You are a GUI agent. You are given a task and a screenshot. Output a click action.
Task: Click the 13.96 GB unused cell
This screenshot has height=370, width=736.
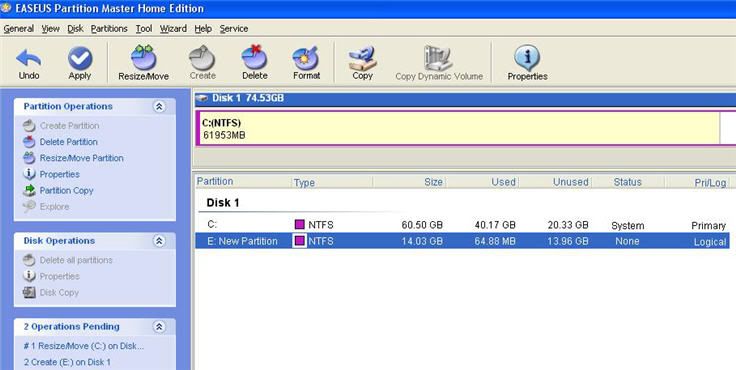[568, 241]
